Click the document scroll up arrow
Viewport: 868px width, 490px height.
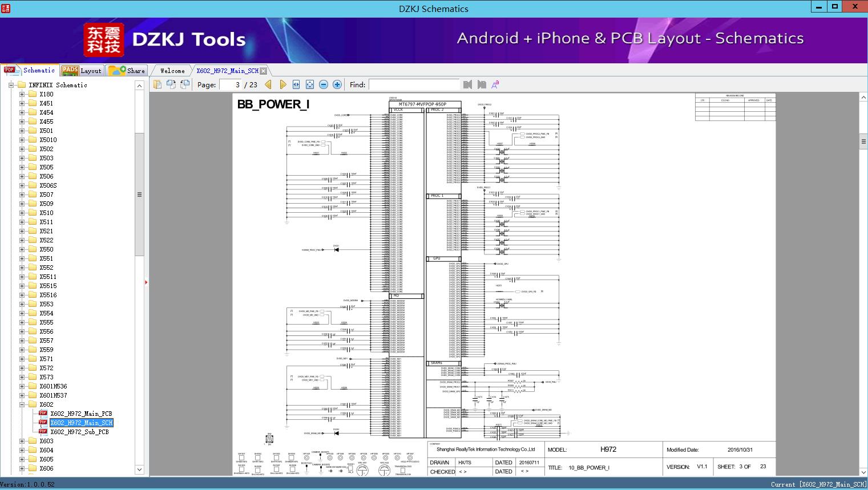pos(863,98)
